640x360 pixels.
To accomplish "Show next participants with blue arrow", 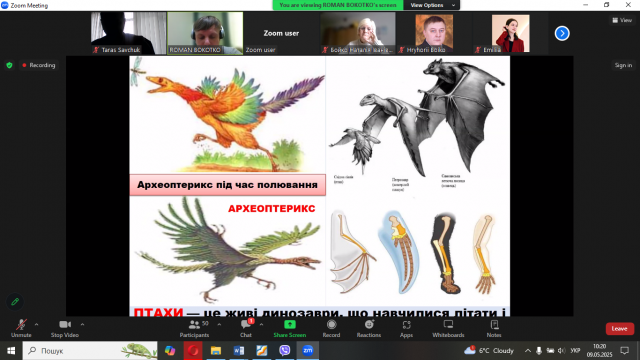I will click(562, 33).
